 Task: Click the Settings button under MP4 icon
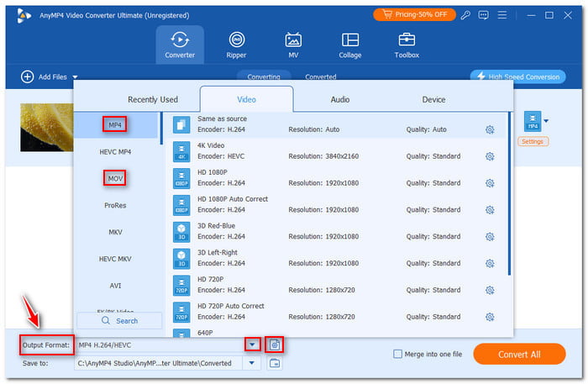[x=533, y=141]
